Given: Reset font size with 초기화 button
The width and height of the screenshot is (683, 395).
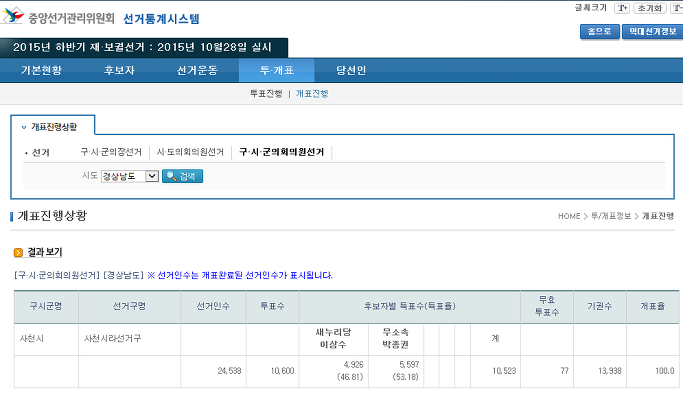Looking at the screenshot, I should [x=649, y=8].
